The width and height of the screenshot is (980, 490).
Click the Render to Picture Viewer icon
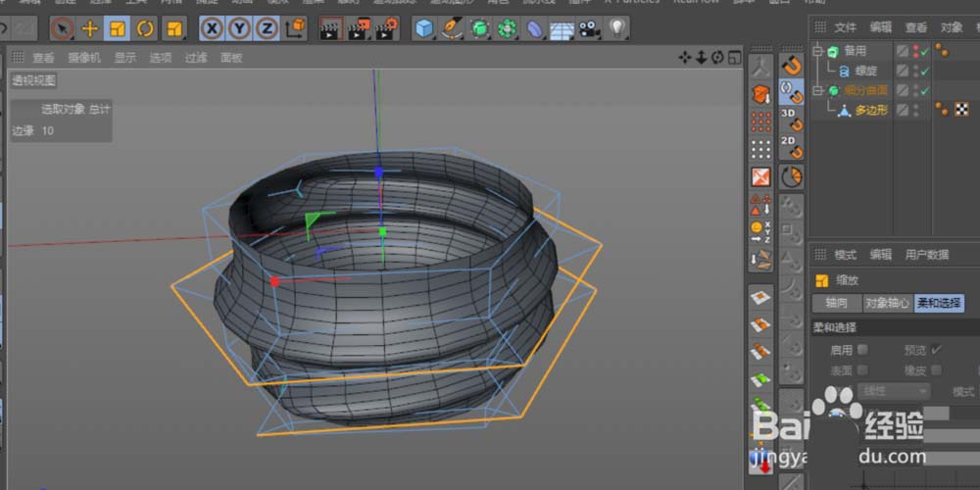359,28
